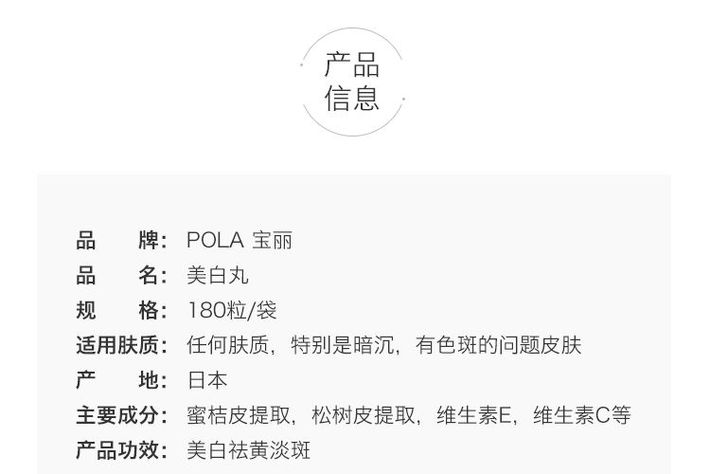Click ingredient 蜜桔皮提取
Viewport: 710px width, 474px height.
click(239, 416)
